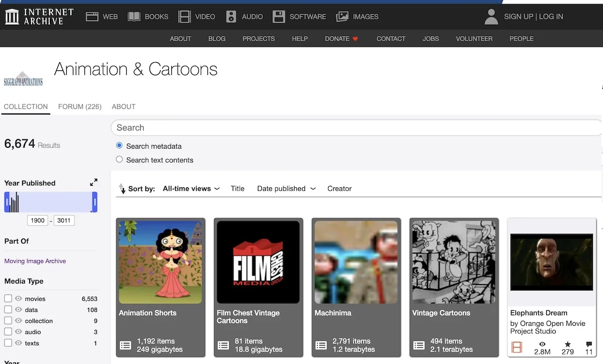Toggle eye icon next to texts
The image size is (603, 364).
(19, 343)
